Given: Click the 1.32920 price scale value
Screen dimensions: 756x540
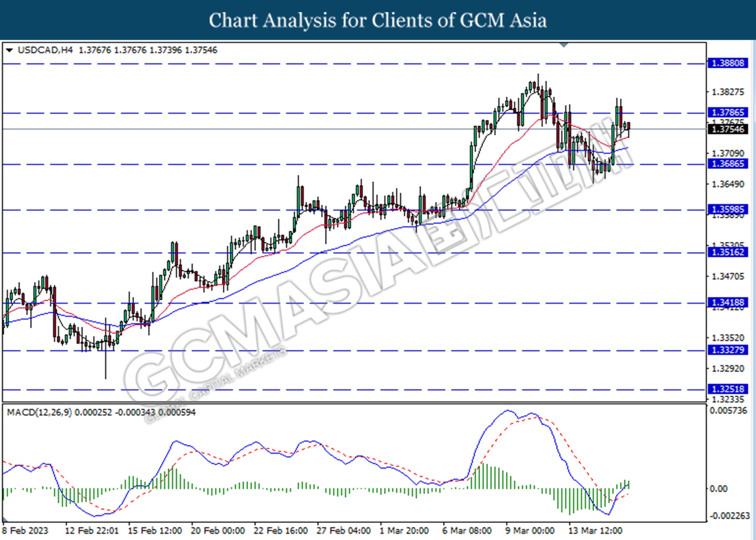Looking at the screenshot, I should (728, 368).
